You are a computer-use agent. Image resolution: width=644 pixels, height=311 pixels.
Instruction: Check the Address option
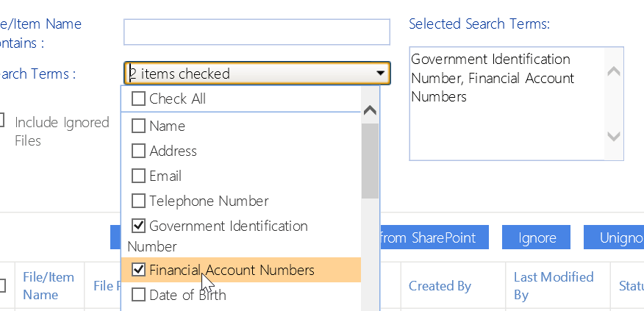138,151
